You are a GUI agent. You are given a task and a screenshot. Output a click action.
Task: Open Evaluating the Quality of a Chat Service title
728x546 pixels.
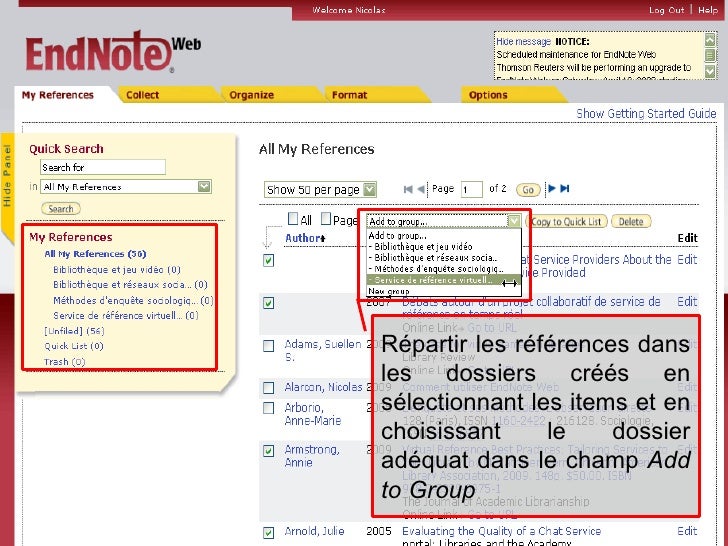[501, 531]
